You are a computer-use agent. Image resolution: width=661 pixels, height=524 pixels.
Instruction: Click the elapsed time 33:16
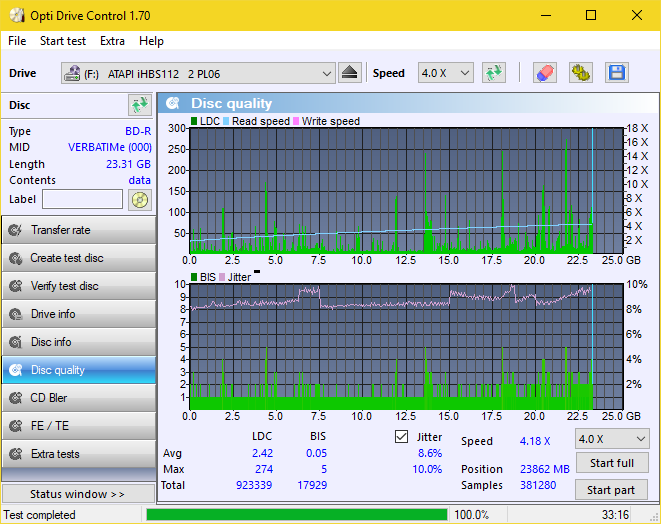(x=615, y=515)
